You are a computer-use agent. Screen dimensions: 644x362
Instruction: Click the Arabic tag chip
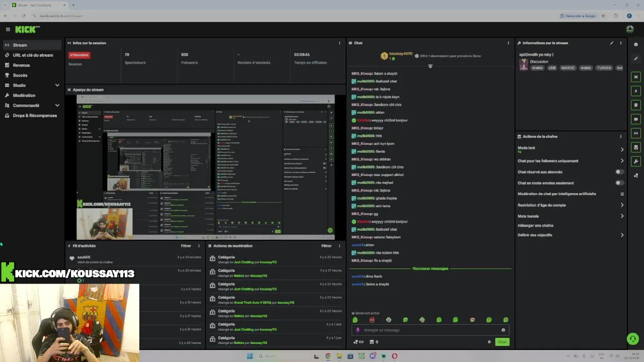[537, 68]
